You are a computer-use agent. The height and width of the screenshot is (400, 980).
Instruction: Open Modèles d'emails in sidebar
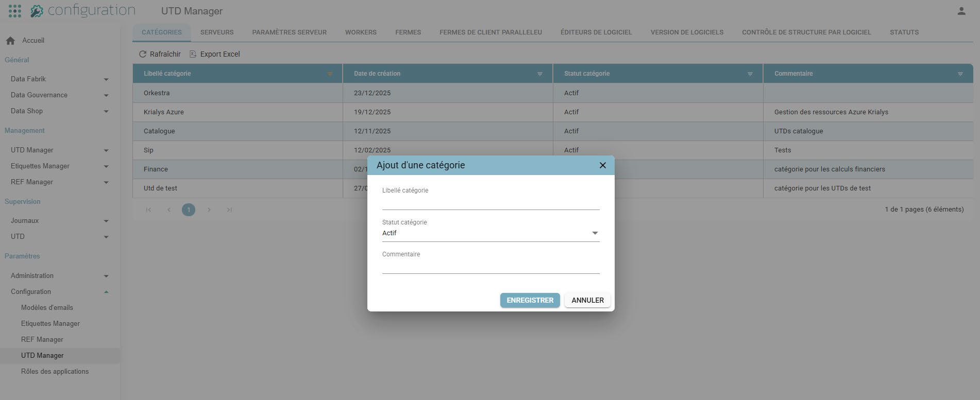(x=47, y=307)
